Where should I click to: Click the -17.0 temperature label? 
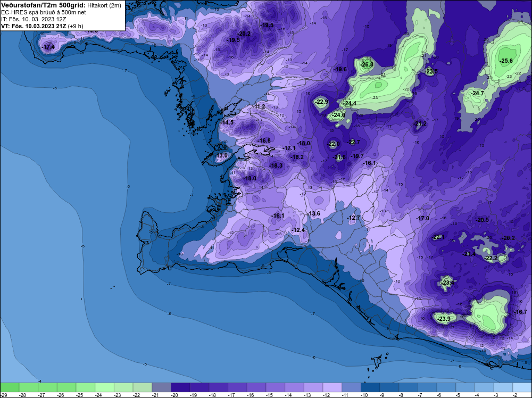click(422, 219)
